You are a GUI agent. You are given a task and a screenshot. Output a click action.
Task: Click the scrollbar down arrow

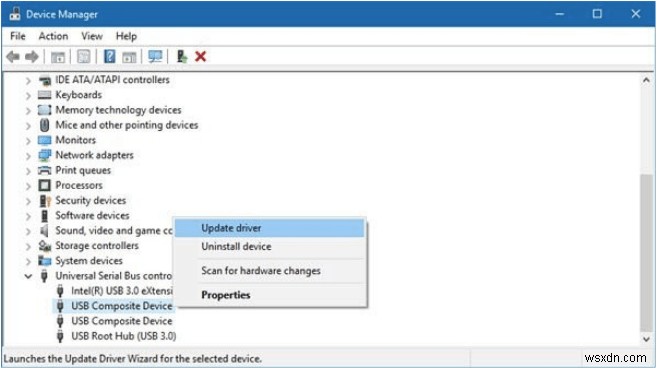pos(646,339)
